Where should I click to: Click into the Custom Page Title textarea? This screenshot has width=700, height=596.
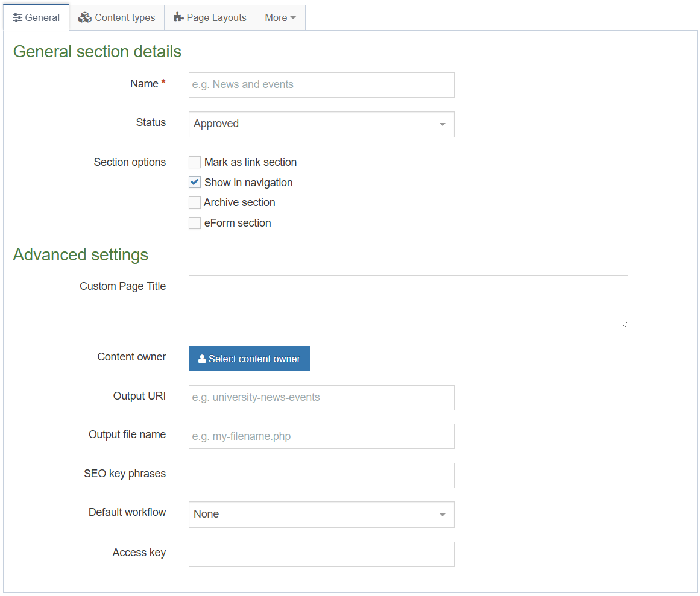[x=408, y=302]
